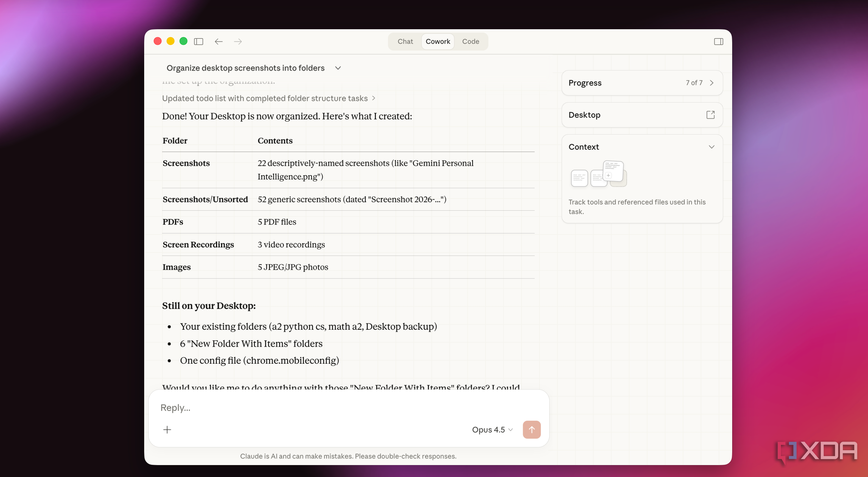The height and width of the screenshot is (477, 868).
Task: Click the plus attachment icon in reply box
Action: [167, 429]
